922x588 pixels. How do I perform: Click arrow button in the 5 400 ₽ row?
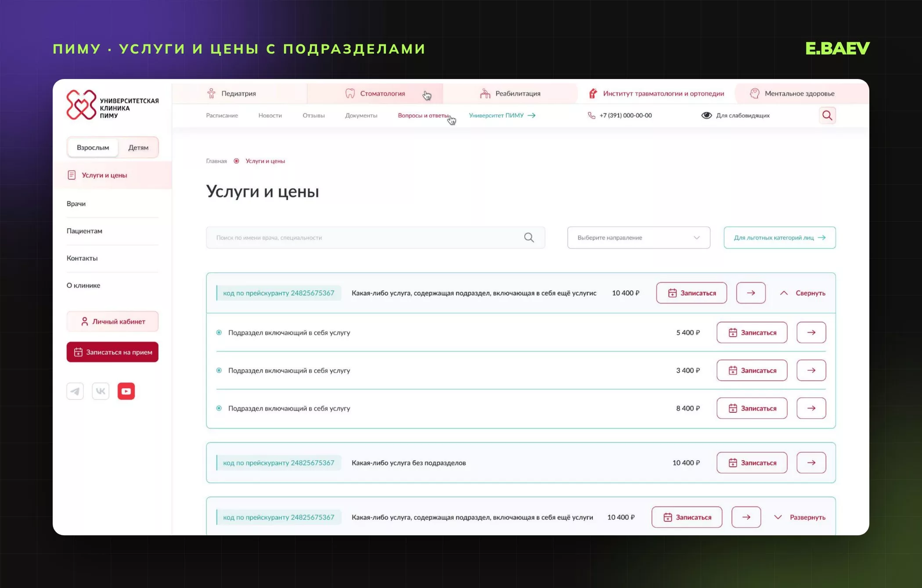click(811, 332)
